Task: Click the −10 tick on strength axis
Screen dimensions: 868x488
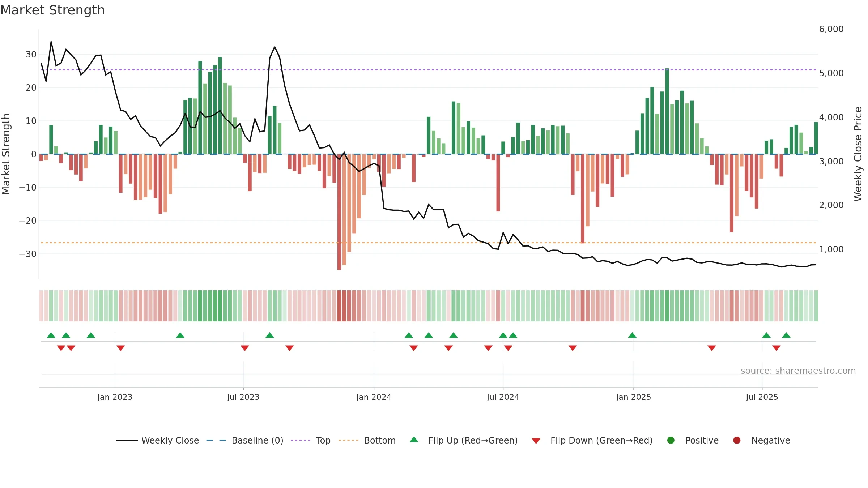Action: [x=28, y=188]
